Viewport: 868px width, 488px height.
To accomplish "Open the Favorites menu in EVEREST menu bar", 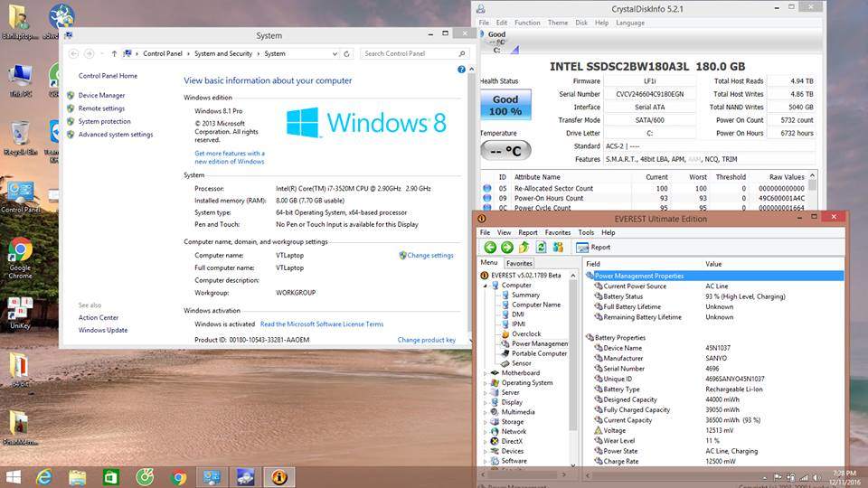I will click(558, 233).
